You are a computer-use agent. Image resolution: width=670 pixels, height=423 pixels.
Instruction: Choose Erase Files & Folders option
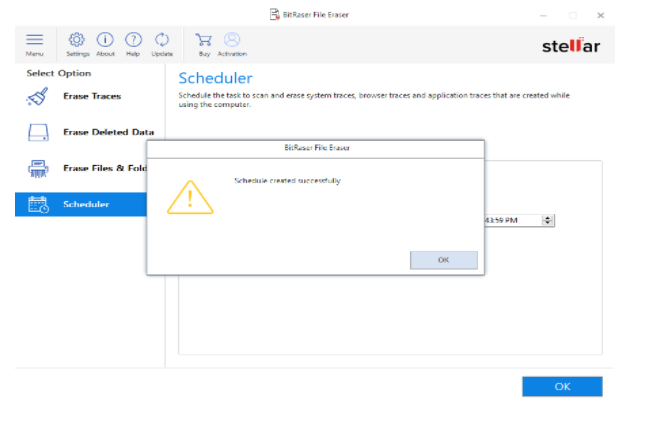105,168
